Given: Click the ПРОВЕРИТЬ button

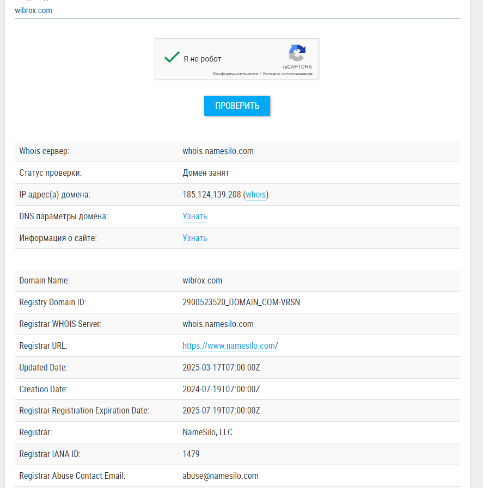Looking at the screenshot, I should coord(237,106).
